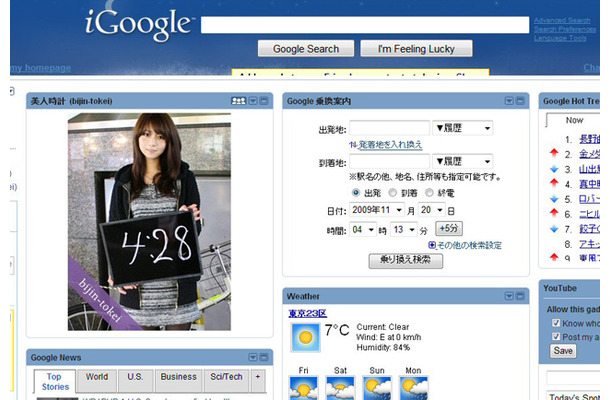Open bijin-tokei gadget menu arrow
The height and width of the screenshot is (400, 610).
[x=253, y=101]
